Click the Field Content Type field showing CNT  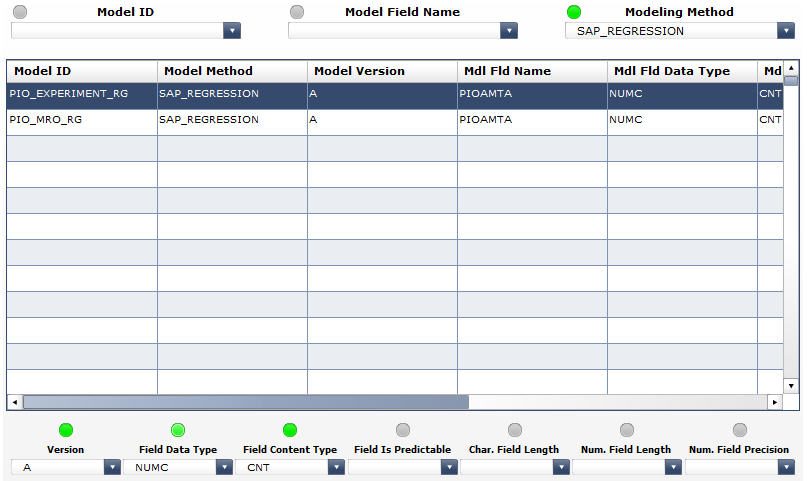tap(282, 467)
